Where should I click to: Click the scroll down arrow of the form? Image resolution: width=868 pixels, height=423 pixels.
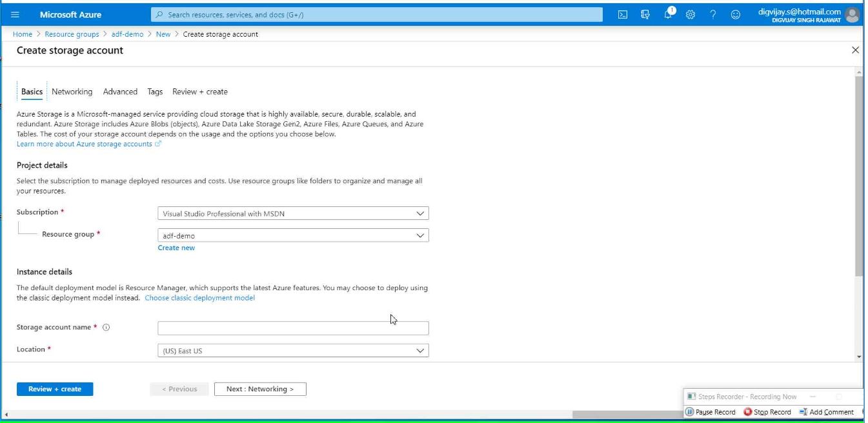[x=858, y=356]
